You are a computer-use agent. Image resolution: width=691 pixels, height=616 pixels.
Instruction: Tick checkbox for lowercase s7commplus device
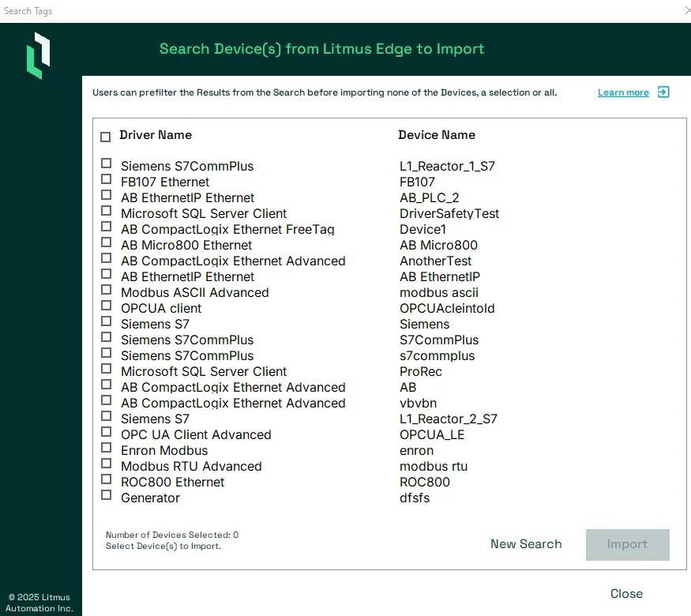pyautogui.click(x=106, y=353)
